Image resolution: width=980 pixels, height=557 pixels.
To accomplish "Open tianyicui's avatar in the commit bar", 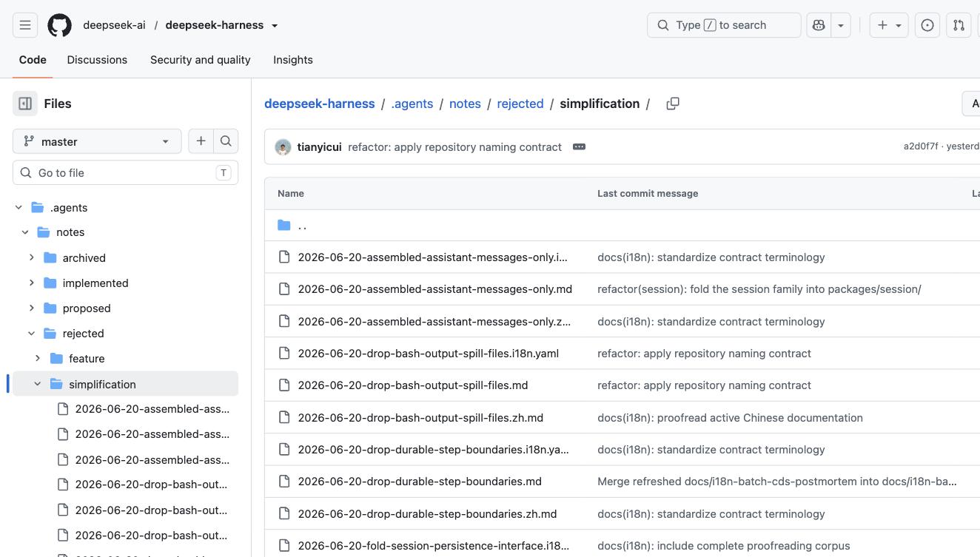I will 283,147.
